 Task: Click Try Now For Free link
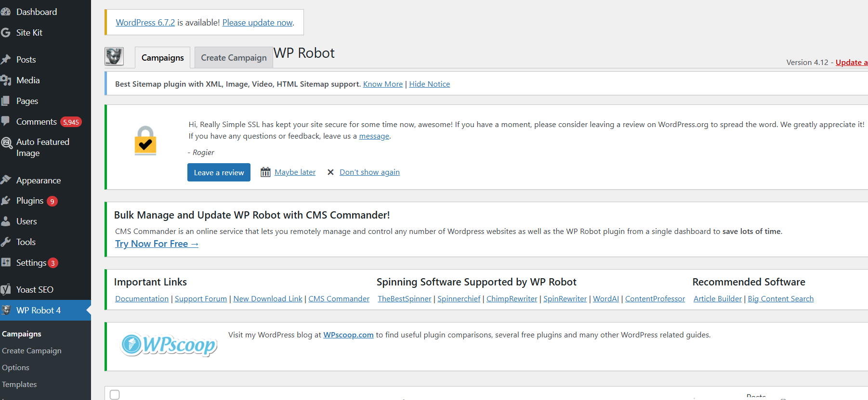157,244
